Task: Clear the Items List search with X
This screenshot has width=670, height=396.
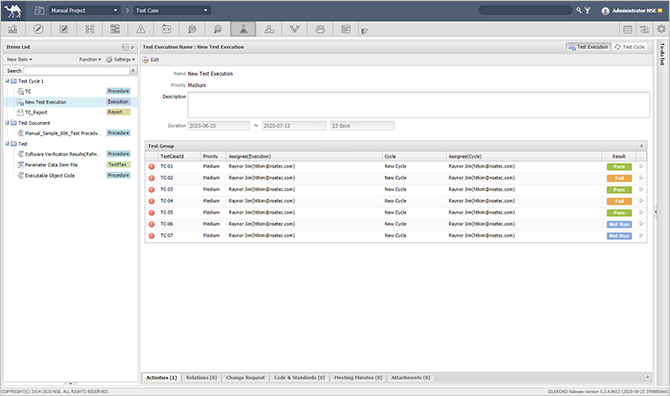Action: (x=133, y=70)
